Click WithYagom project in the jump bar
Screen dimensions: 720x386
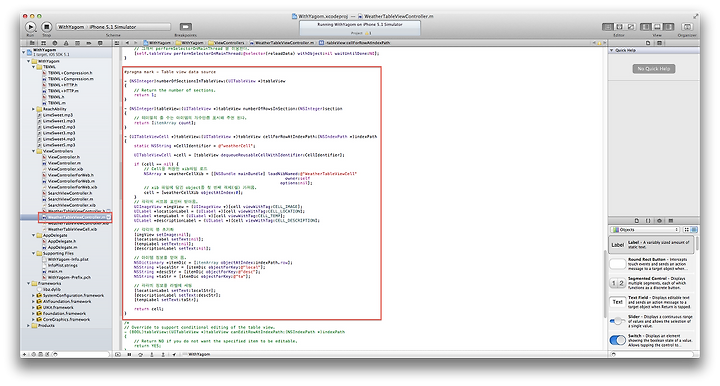click(x=157, y=43)
